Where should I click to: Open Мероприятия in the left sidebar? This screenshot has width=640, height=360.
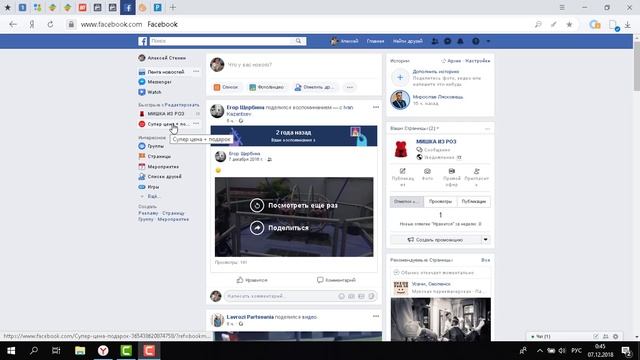click(x=163, y=167)
